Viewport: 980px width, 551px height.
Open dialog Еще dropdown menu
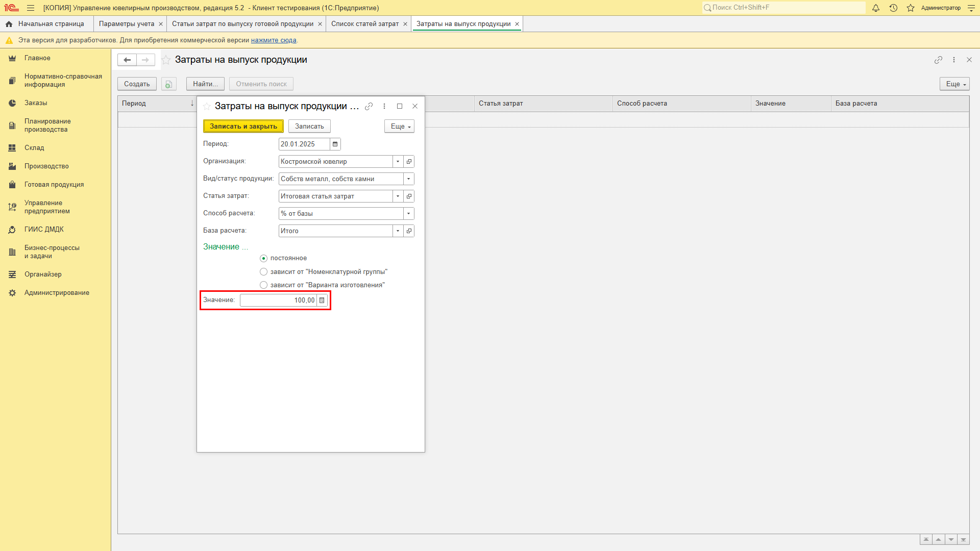[x=399, y=127]
